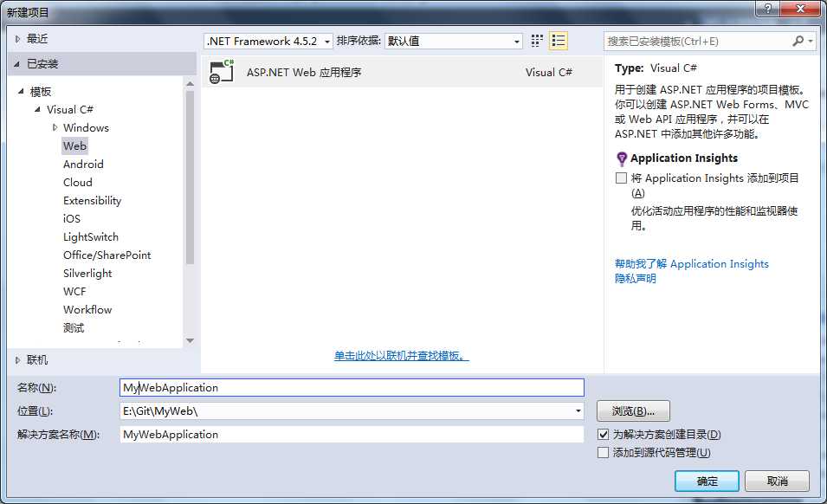Collapse the 已安装 section
Viewport: 827px width, 504px height.
tap(16, 64)
